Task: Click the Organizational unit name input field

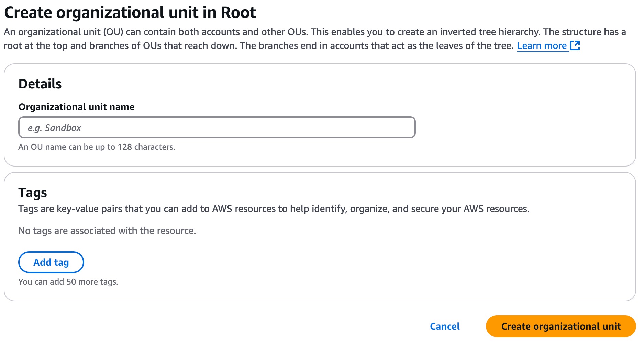Action: pyautogui.click(x=217, y=127)
